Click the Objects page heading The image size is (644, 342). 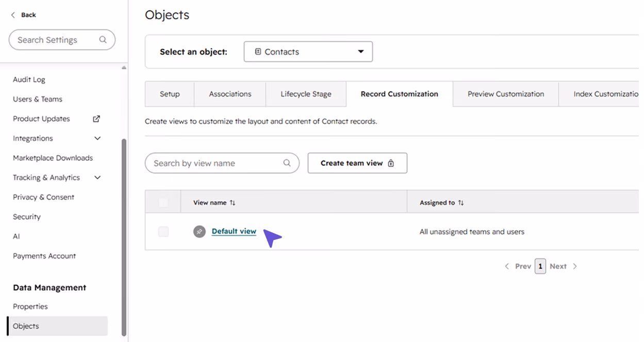(167, 15)
